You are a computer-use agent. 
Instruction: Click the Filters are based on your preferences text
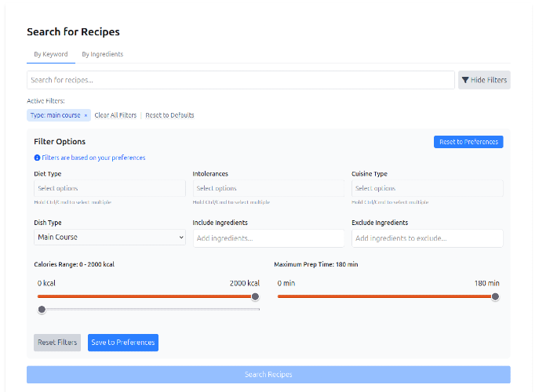click(93, 158)
